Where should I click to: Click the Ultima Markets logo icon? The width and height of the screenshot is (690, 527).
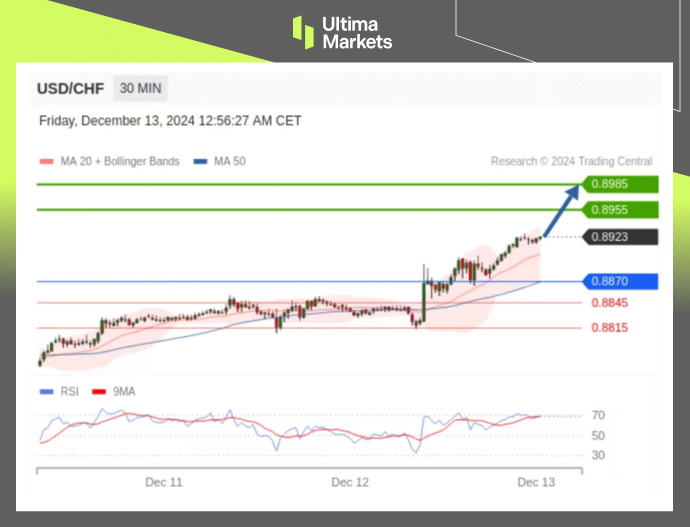point(303,32)
